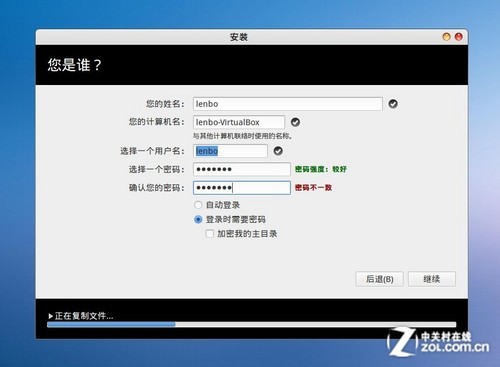Close the installer with the red button
Image resolution: width=500 pixels, height=367 pixels.
pos(459,37)
